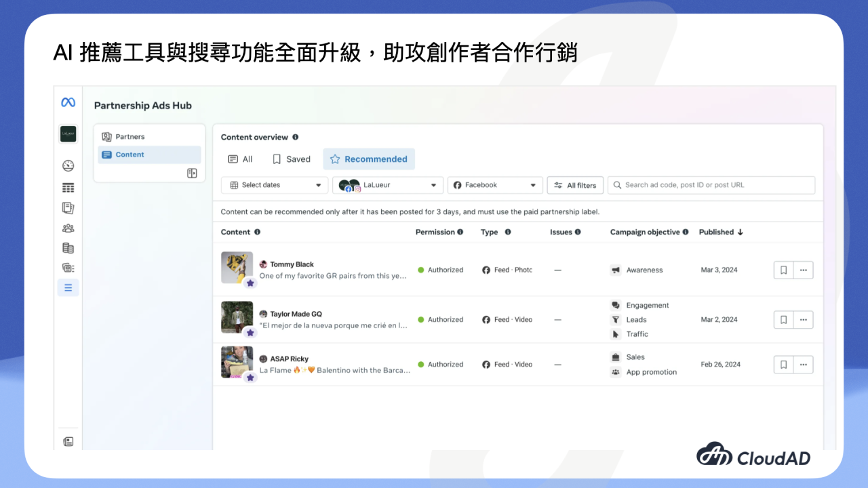The width and height of the screenshot is (868, 488).
Task: Open the dashboard gauge icon in sidebar
Action: pos(68,166)
